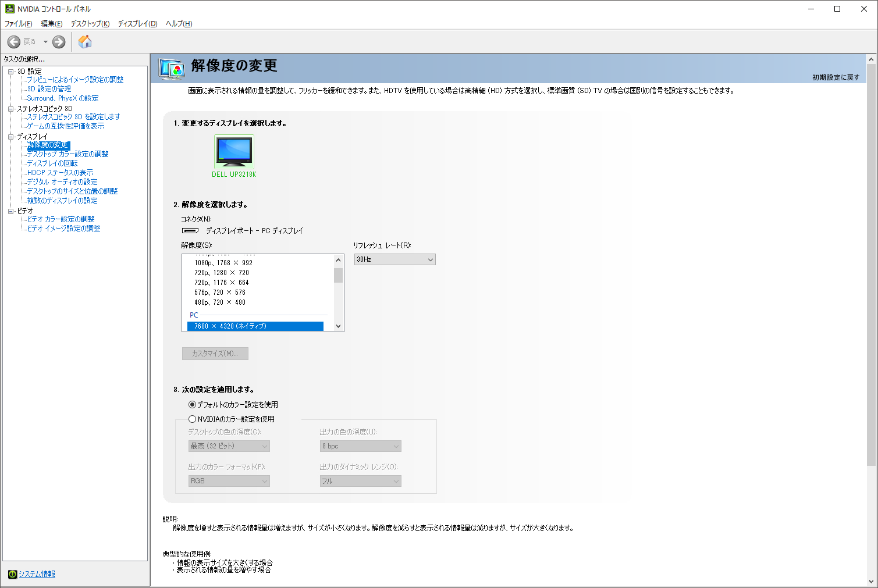Viewport: 878px width, 588px height.
Task: Open the システム情報 link
Action: pos(37,574)
